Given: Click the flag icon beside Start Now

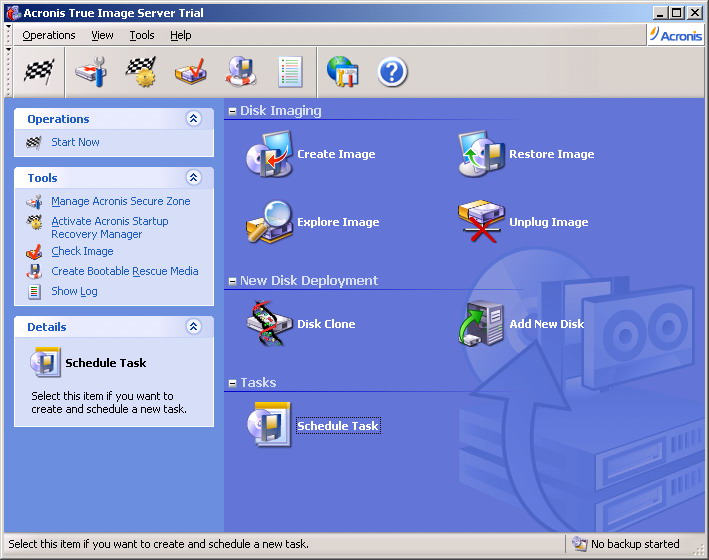Looking at the screenshot, I should click(x=34, y=142).
